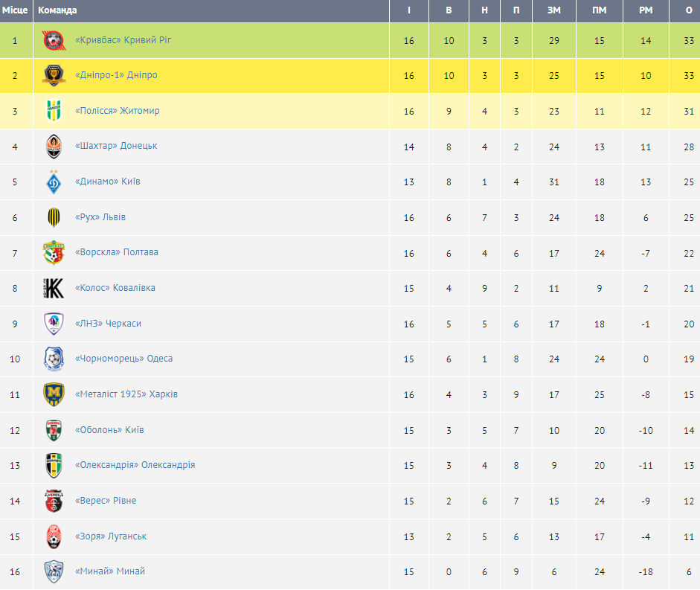This screenshot has width=700, height=590.
Task: Open the «ЛНЗ» Черкаси team link
Action: coord(109,324)
